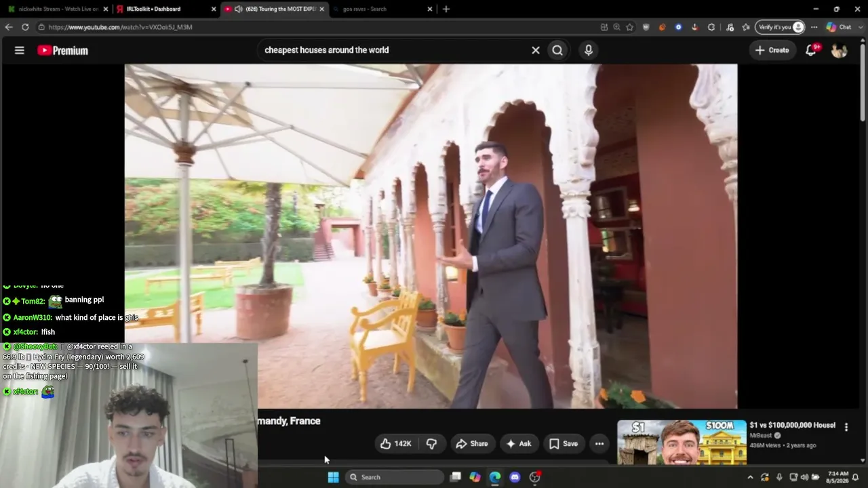Click the Verify it's you profile button
Viewport: 868px width, 488px height.
click(781, 27)
